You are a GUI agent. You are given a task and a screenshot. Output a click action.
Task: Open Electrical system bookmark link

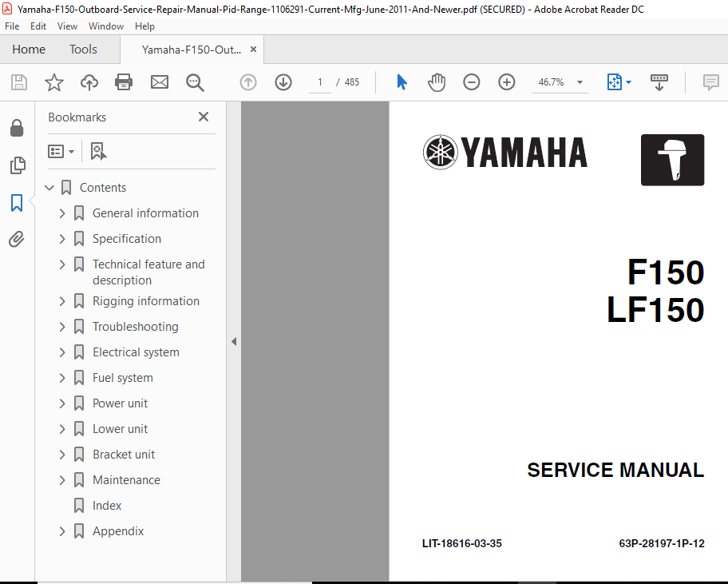point(136,352)
